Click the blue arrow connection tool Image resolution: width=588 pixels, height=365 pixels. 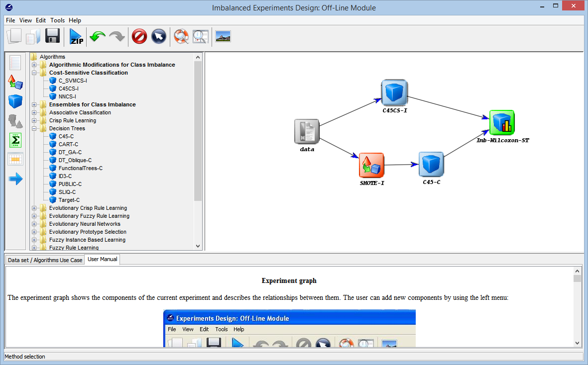tap(15, 179)
